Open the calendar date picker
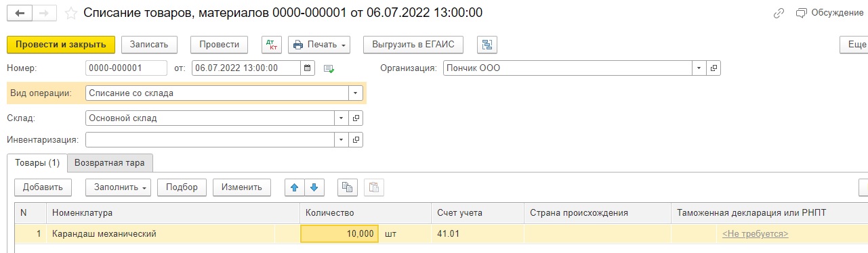The height and width of the screenshot is (253, 868). 308,68
